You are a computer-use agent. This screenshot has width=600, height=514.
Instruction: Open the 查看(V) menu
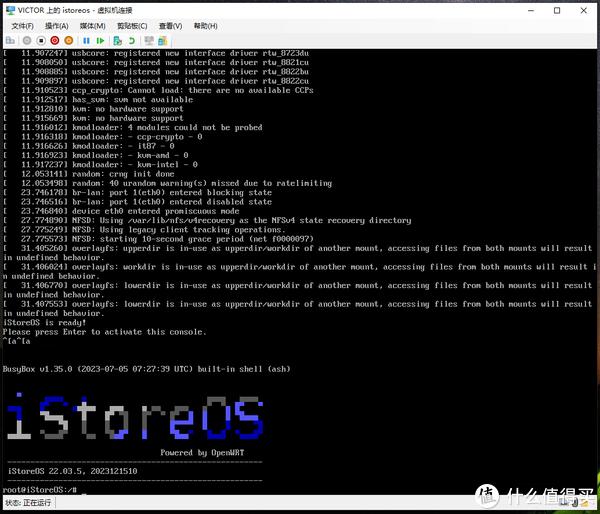170,26
